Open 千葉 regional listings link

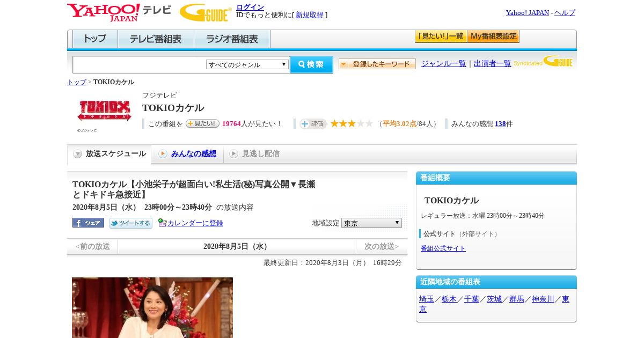click(472, 299)
